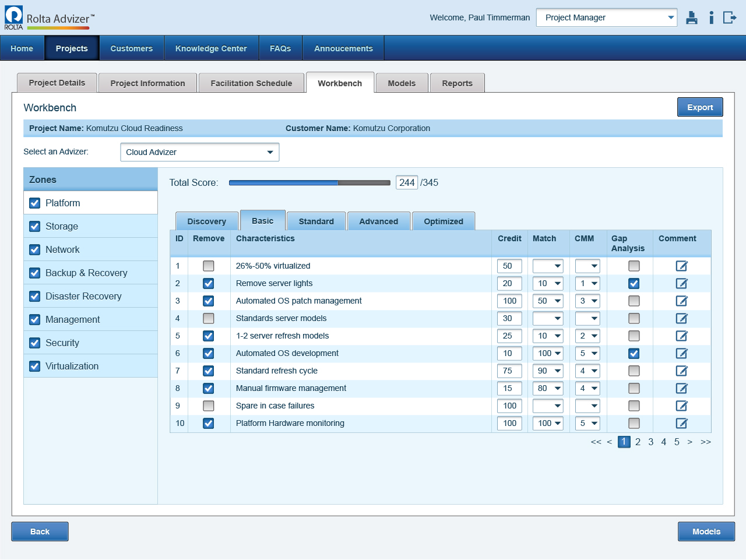Uncheck Remove box for Remove server lights
The height and width of the screenshot is (560, 746).
[x=208, y=284]
